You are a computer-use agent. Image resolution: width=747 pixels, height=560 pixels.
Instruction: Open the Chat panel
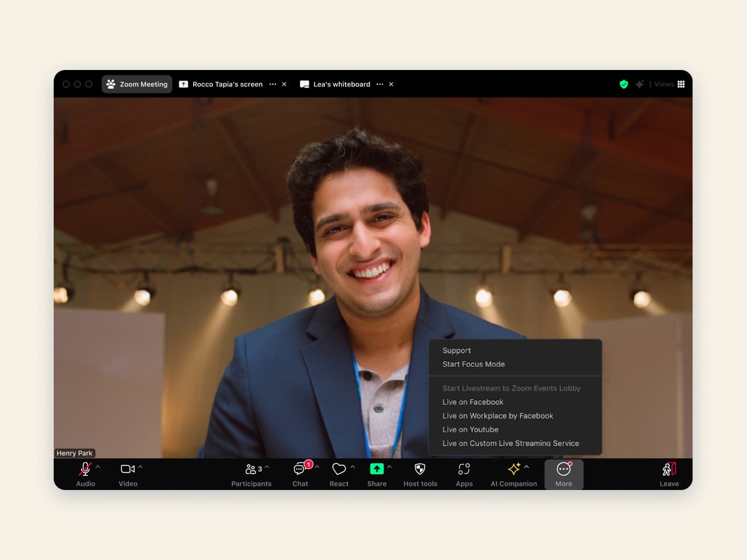(x=299, y=470)
